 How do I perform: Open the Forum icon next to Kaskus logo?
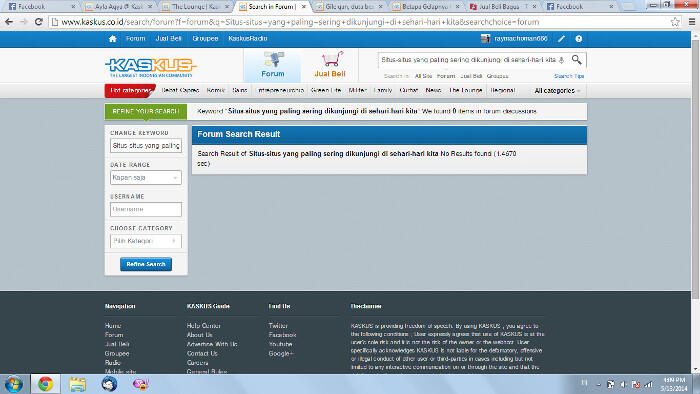coord(272,65)
